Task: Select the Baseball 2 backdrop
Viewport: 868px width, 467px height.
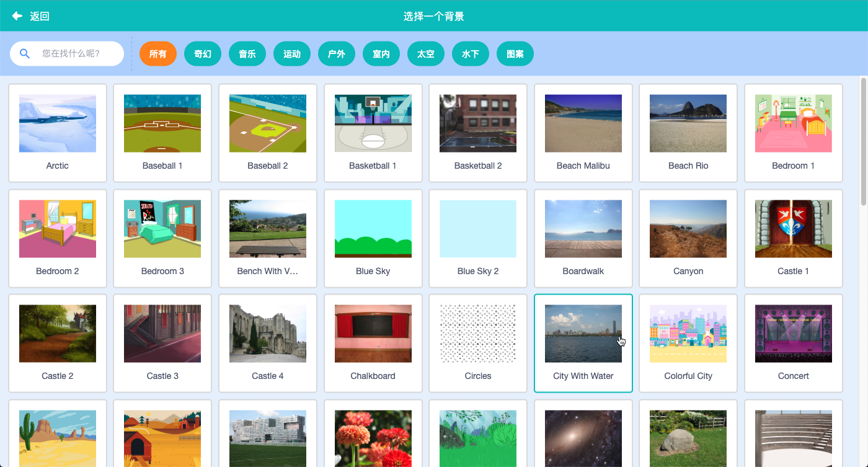Action: tap(268, 133)
